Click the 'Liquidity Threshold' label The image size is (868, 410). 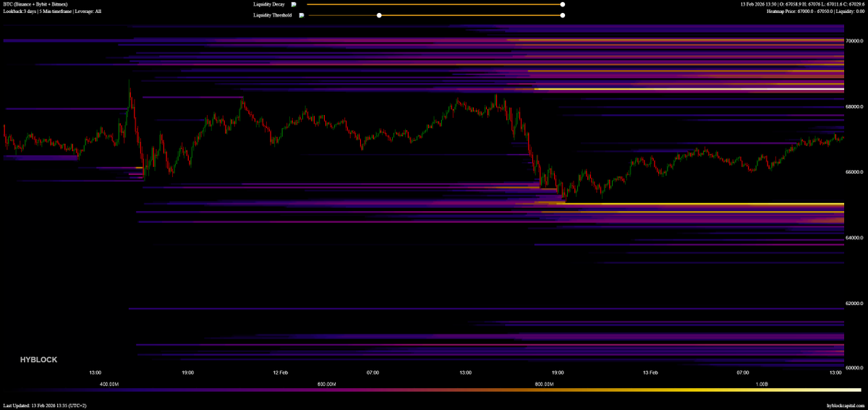coord(272,15)
